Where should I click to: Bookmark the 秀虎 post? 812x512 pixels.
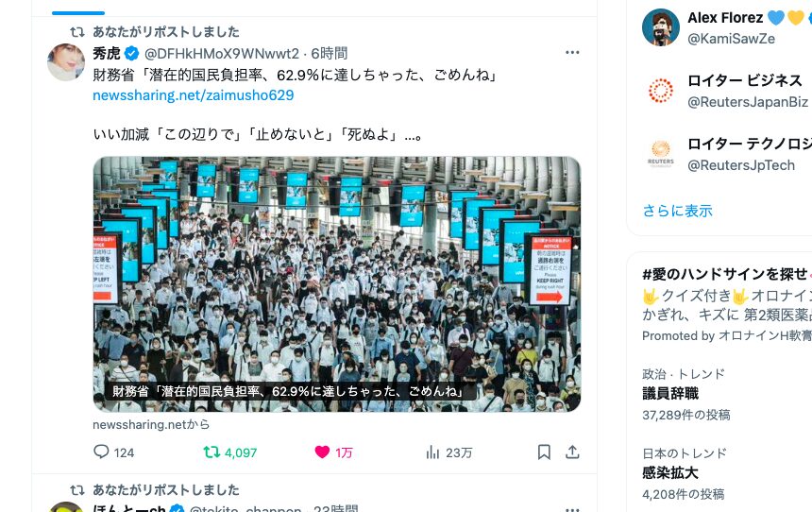[x=544, y=452]
